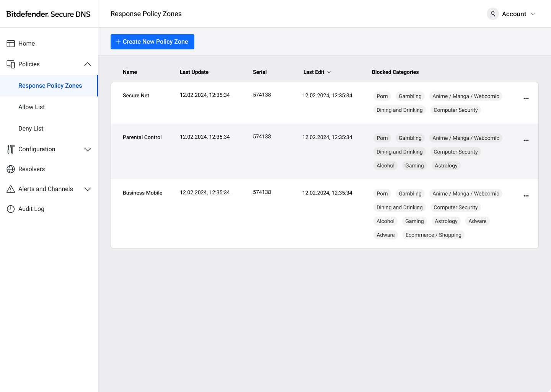Click Computer Security tag in Secure Net row
The width and height of the screenshot is (551, 392).
point(456,110)
